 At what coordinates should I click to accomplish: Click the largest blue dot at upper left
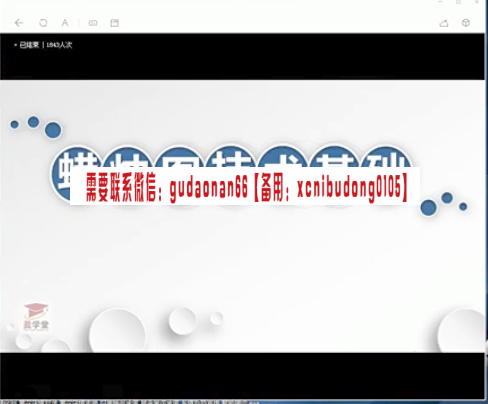tap(53, 130)
